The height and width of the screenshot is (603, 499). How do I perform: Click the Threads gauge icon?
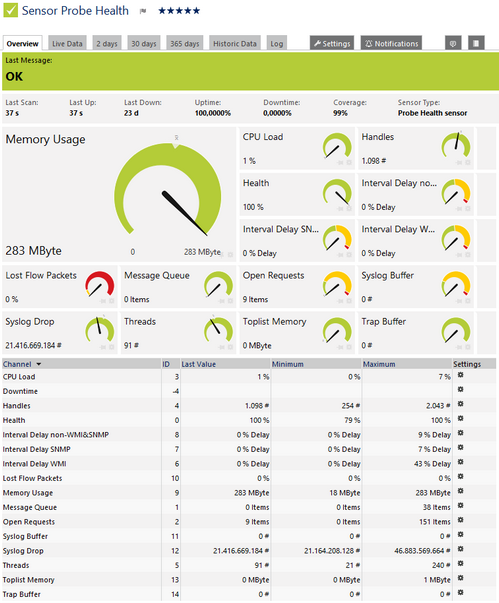click(x=218, y=329)
